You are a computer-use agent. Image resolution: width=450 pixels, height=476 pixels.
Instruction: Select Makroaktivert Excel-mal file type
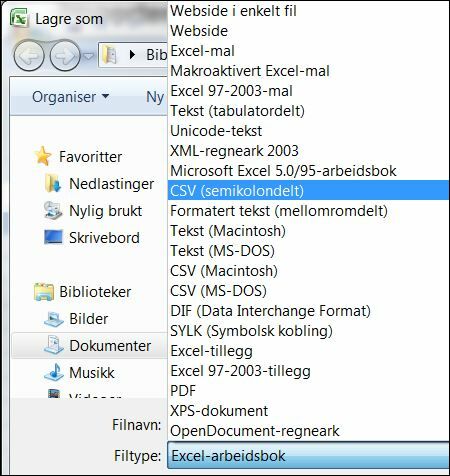click(x=308, y=71)
